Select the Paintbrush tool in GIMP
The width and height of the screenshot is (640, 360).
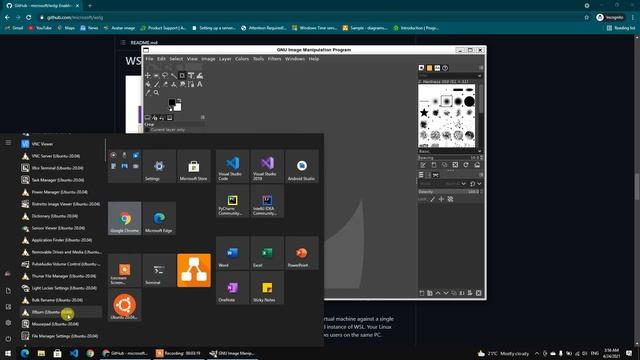pyautogui.click(x=156, y=84)
